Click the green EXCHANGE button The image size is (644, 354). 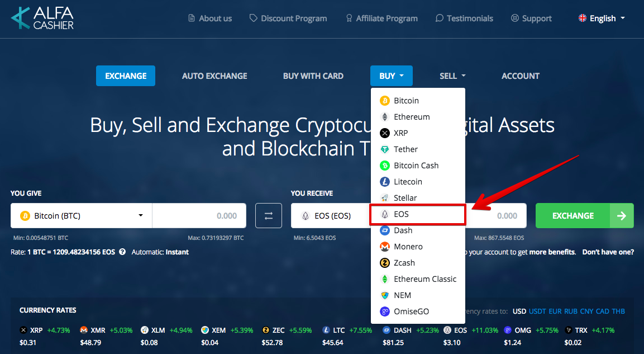point(584,215)
